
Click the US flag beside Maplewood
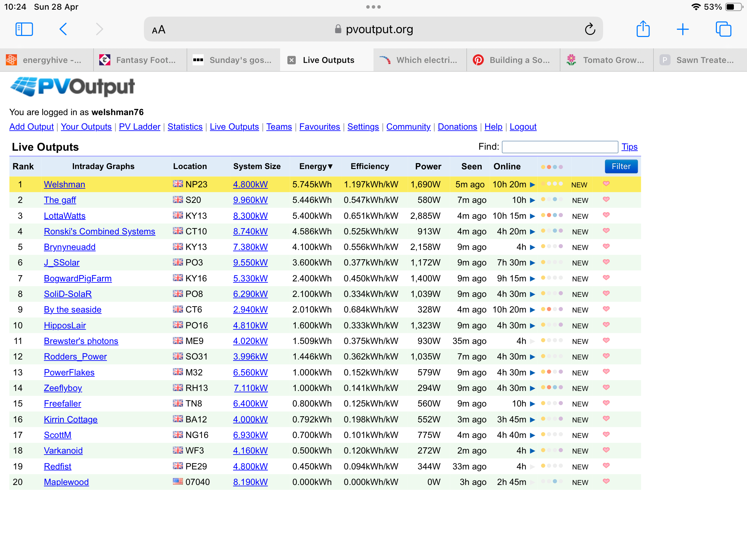point(178,482)
